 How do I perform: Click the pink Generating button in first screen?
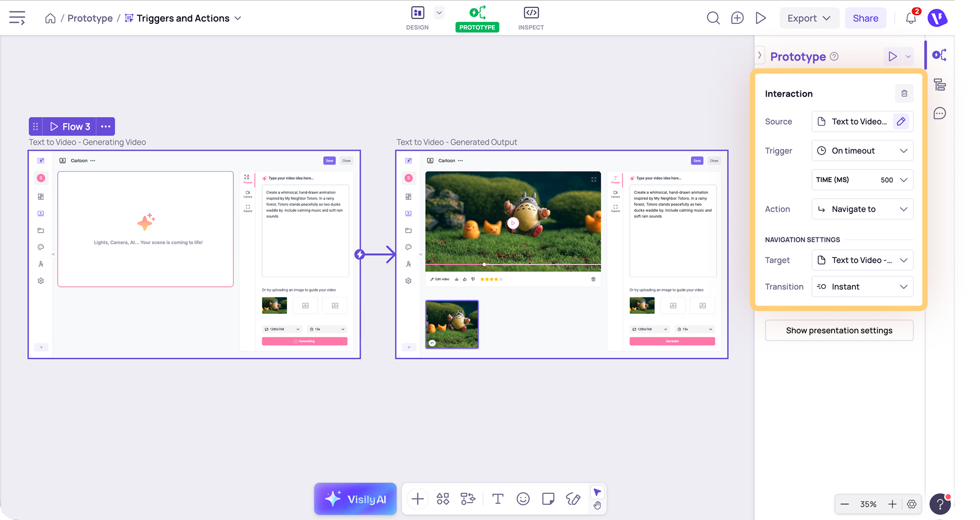(305, 341)
